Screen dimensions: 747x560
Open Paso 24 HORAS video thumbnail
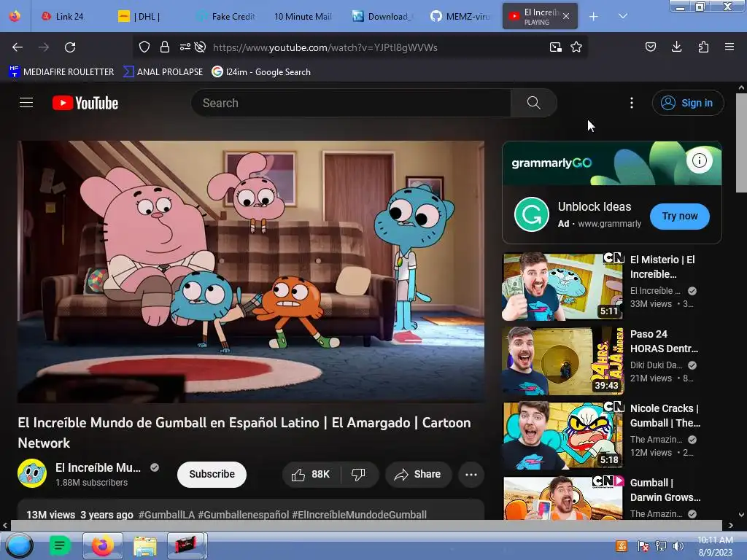563,361
